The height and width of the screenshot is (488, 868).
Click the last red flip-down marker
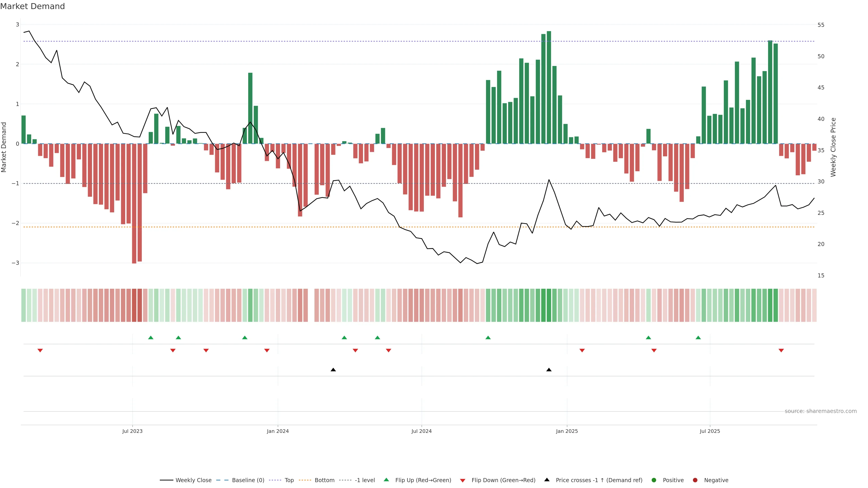tap(781, 351)
